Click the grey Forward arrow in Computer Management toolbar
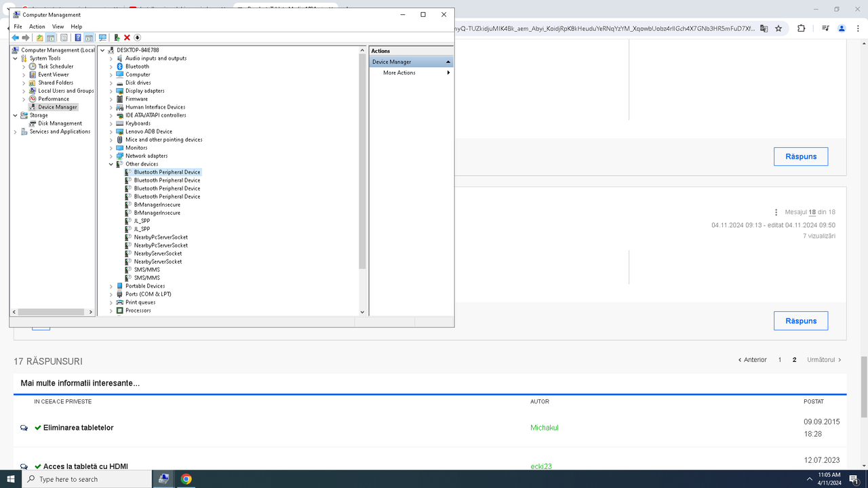 tap(26, 38)
